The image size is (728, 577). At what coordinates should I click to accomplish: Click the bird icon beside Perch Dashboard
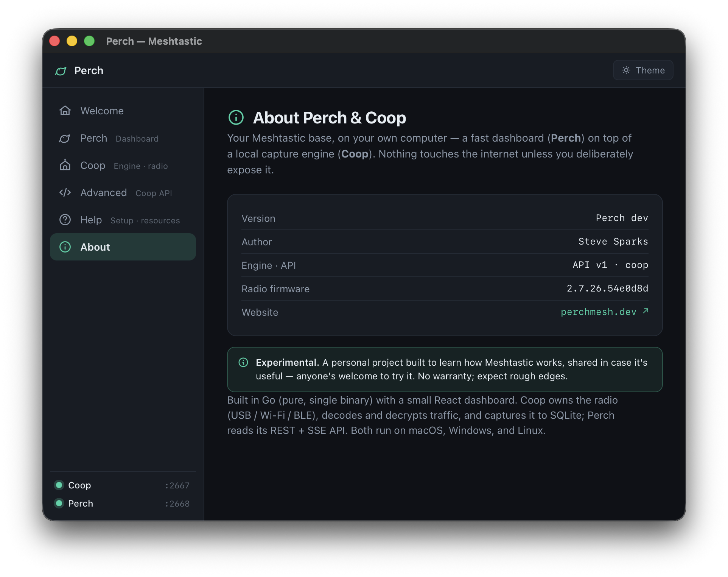tap(65, 138)
